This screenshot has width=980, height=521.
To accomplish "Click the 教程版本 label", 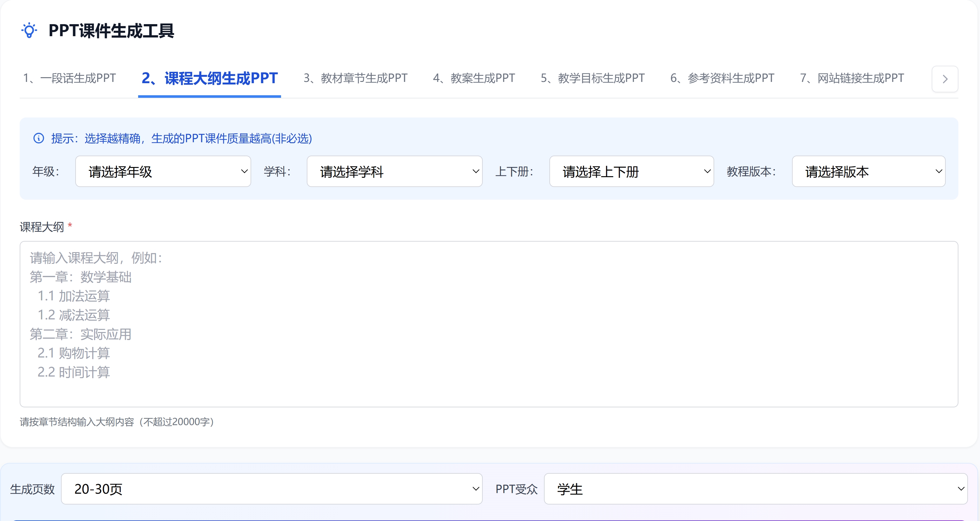I will click(751, 171).
